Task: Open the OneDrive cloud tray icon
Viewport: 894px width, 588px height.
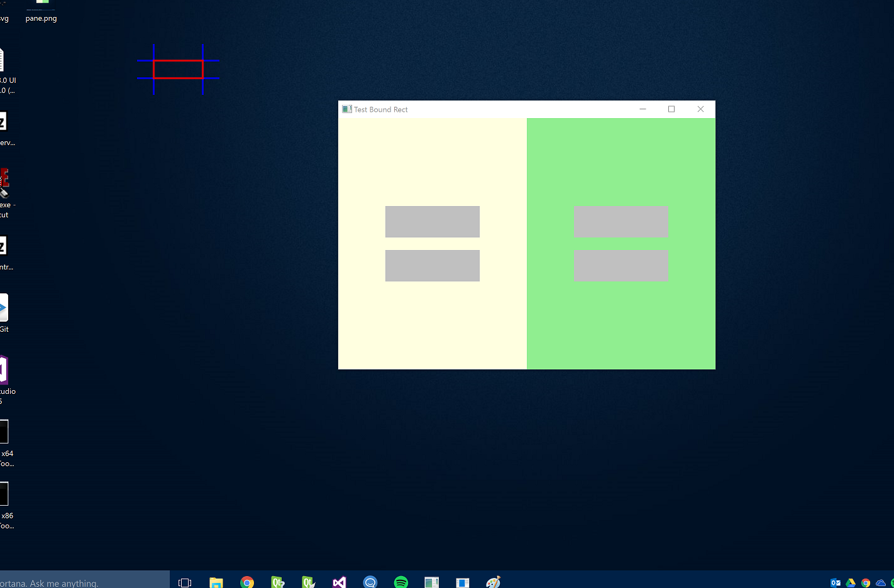Action: pyautogui.click(x=881, y=583)
